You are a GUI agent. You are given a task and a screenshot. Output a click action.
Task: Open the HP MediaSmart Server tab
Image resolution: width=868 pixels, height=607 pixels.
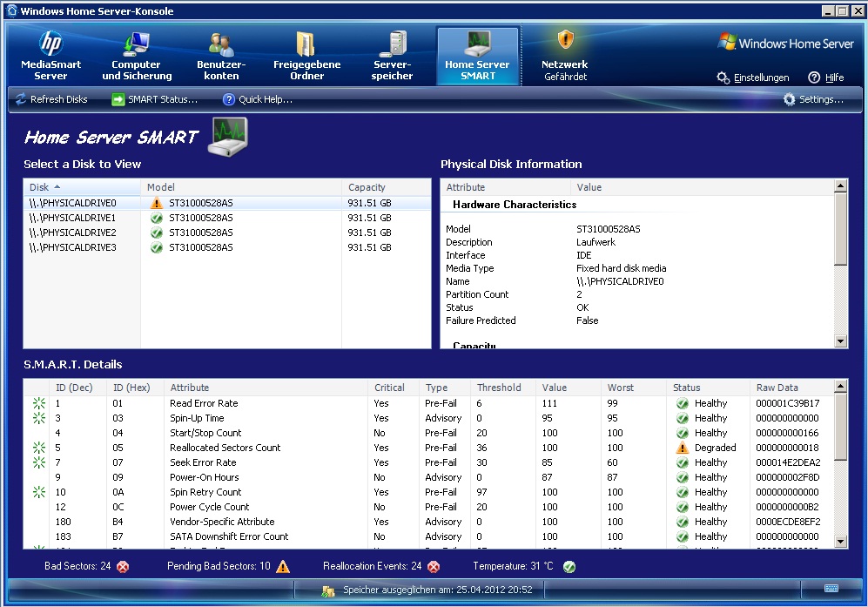point(50,56)
